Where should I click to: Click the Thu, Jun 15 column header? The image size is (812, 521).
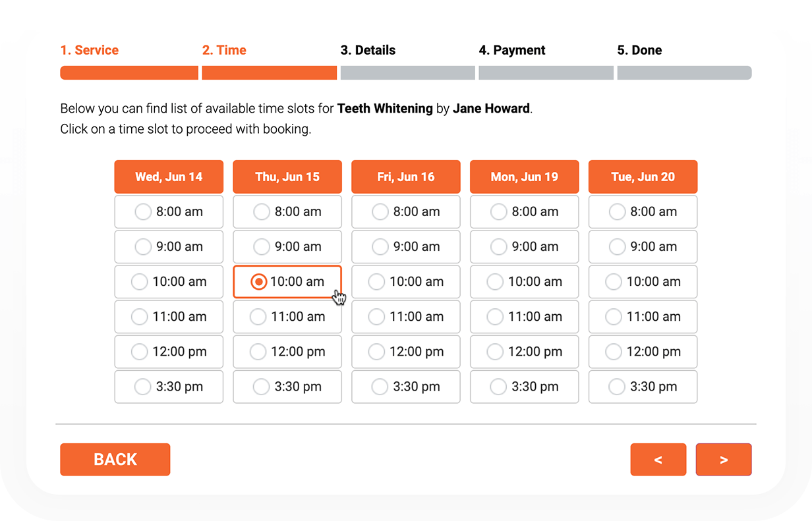287,177
